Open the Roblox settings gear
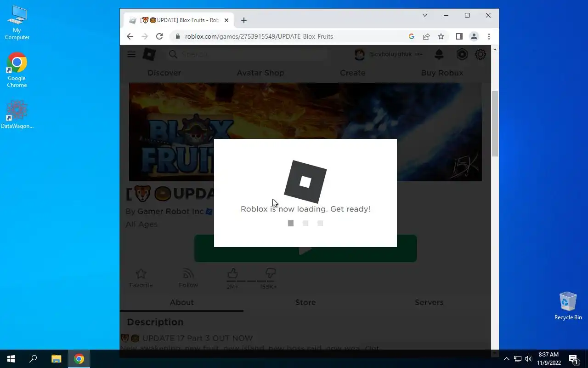 tap(481, 54)
